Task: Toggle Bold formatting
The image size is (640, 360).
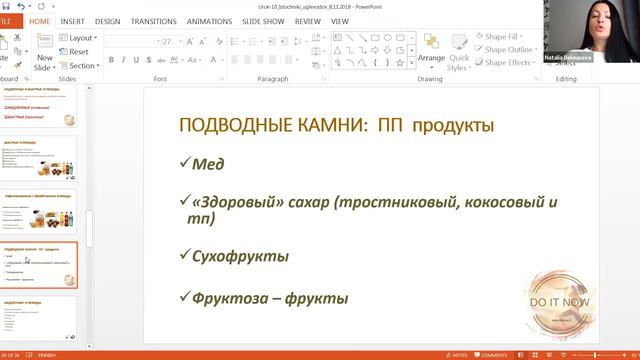Action: pos(111,60)
